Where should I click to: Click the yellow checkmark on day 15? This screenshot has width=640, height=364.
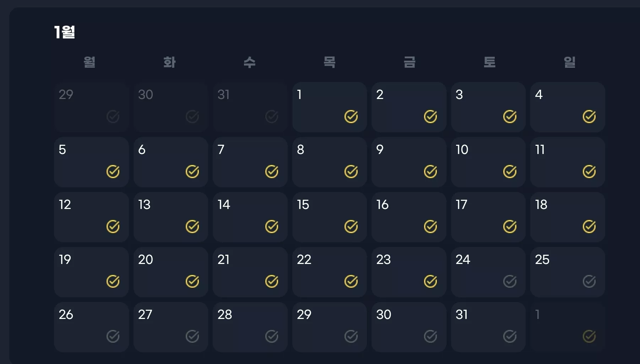(x=351, y=226)
